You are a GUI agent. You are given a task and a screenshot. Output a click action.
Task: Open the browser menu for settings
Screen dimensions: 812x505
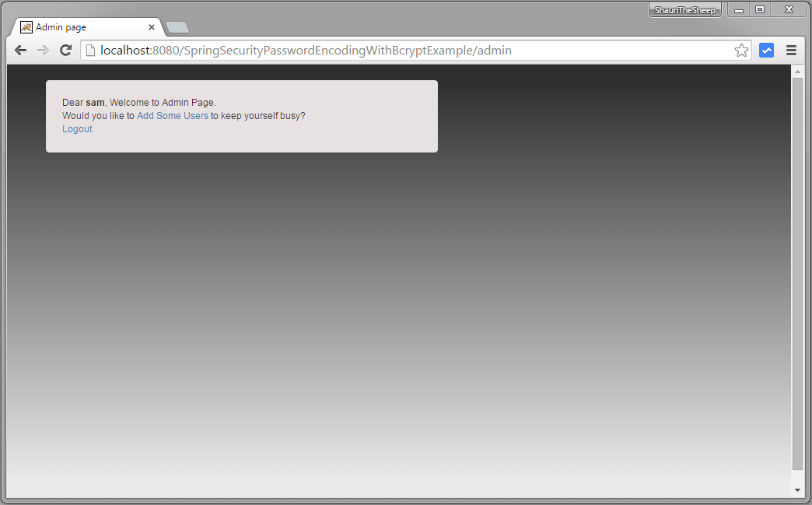point(791,50)
